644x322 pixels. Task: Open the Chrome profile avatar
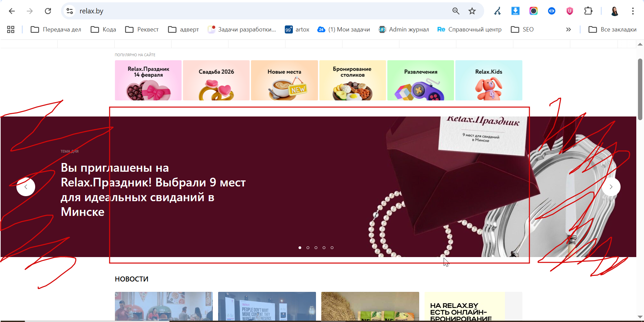(x=615, y=11)
